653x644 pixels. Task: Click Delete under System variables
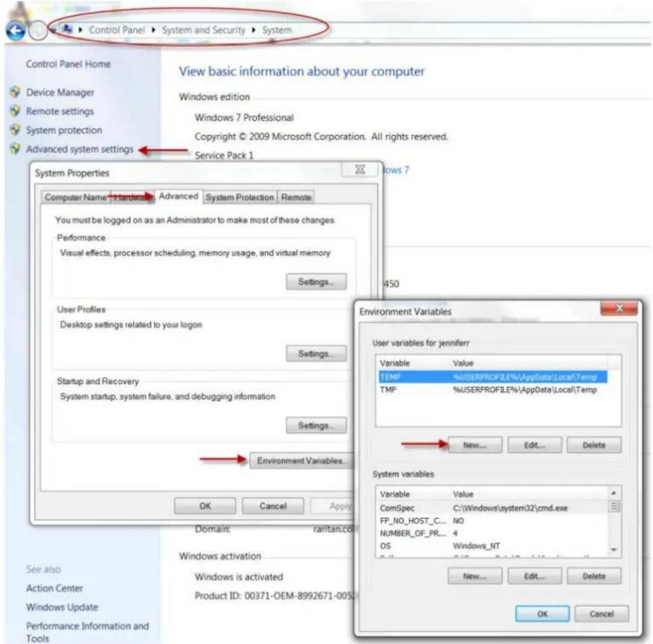point(594,576)
